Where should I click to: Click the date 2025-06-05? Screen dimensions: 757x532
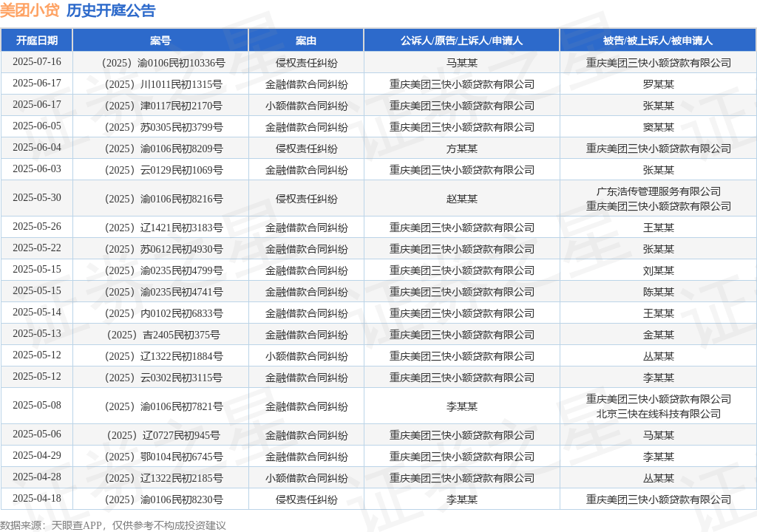[x=37, y=126]
